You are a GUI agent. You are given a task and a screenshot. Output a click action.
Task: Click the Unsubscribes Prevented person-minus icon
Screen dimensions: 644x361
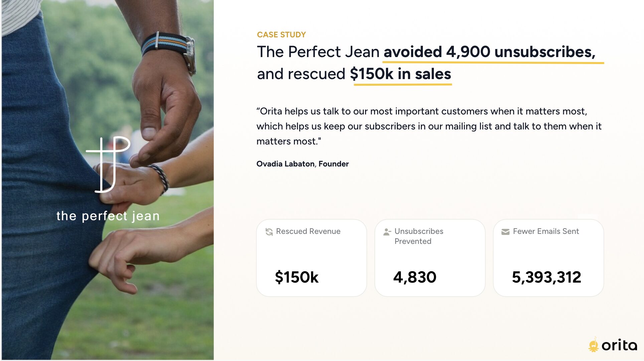pyautogui.click(x=387, y=232)
